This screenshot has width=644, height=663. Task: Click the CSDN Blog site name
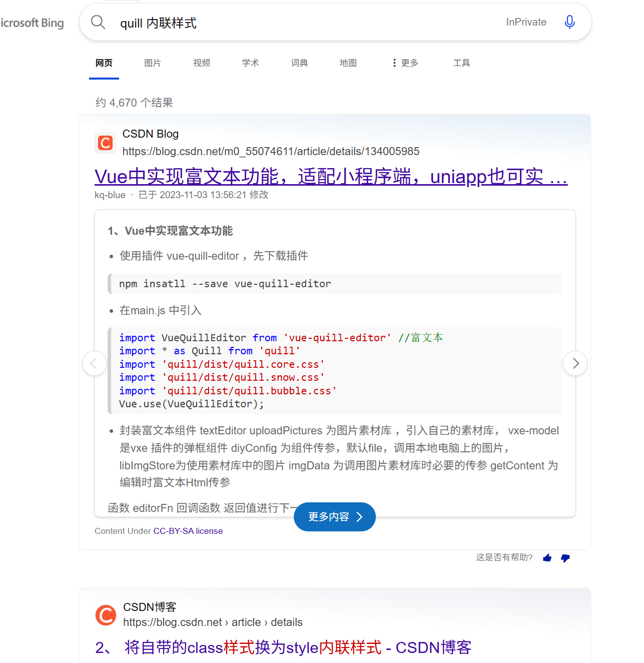[151, 134]
